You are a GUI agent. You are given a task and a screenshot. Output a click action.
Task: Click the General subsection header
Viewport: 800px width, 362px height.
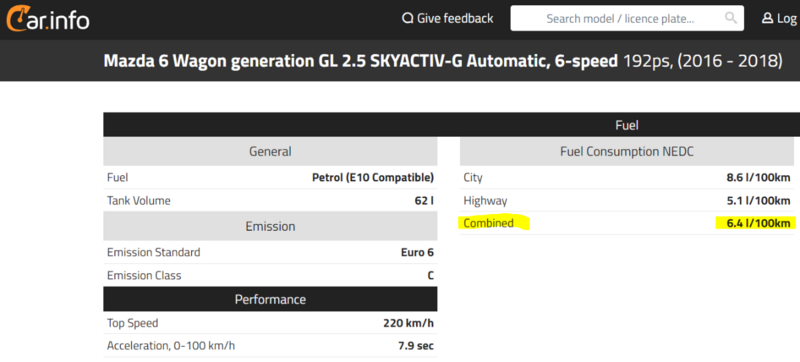[x=270, y=151]
